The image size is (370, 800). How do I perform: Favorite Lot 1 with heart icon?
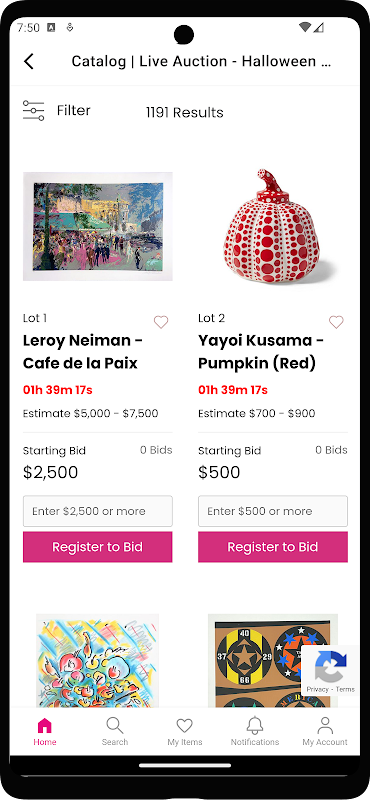click(161, 322)
